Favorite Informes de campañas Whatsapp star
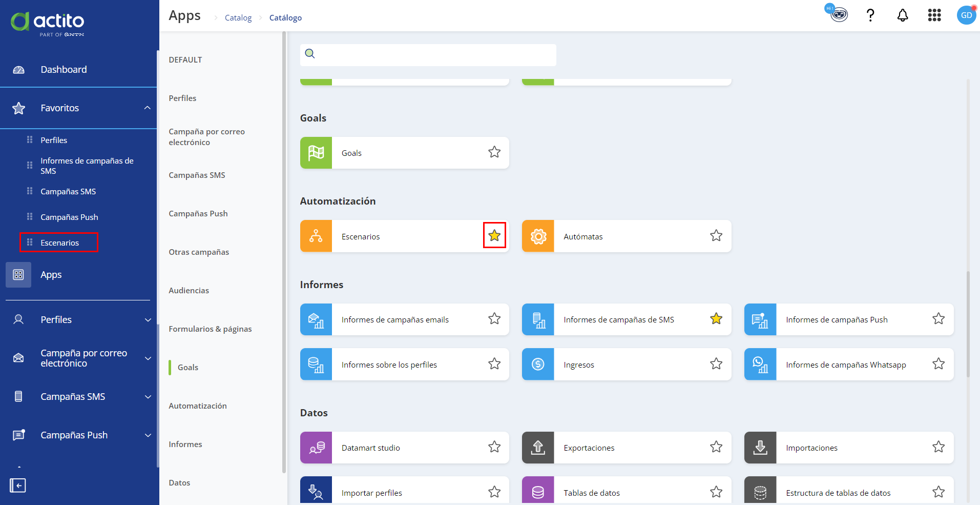The image size is (980, 505). coord(939,363)
